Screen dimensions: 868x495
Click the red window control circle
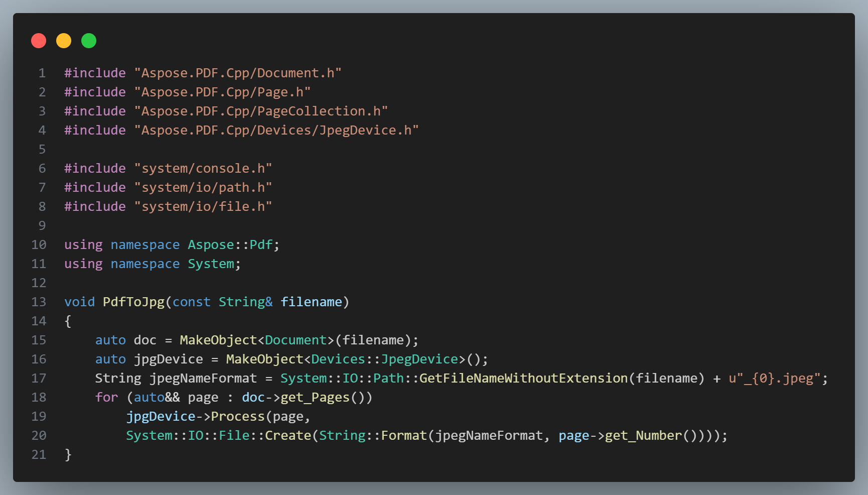tap(39, 41)
